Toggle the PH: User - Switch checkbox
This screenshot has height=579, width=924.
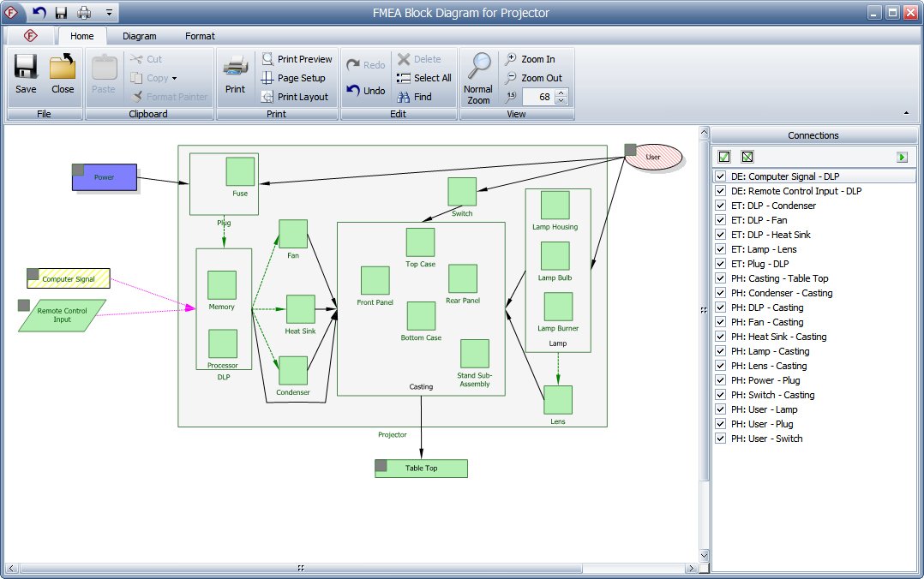[x=721, y=439]
